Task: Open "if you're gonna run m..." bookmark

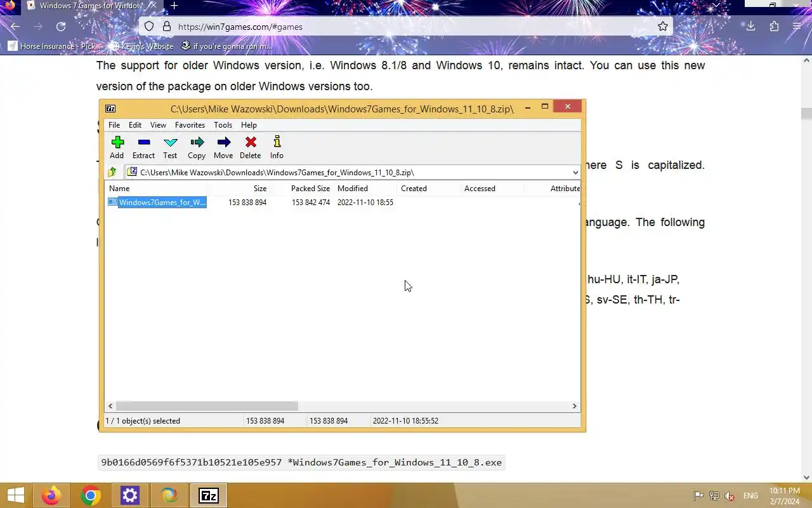Action: pyautogui.click(x=226, y=46)
